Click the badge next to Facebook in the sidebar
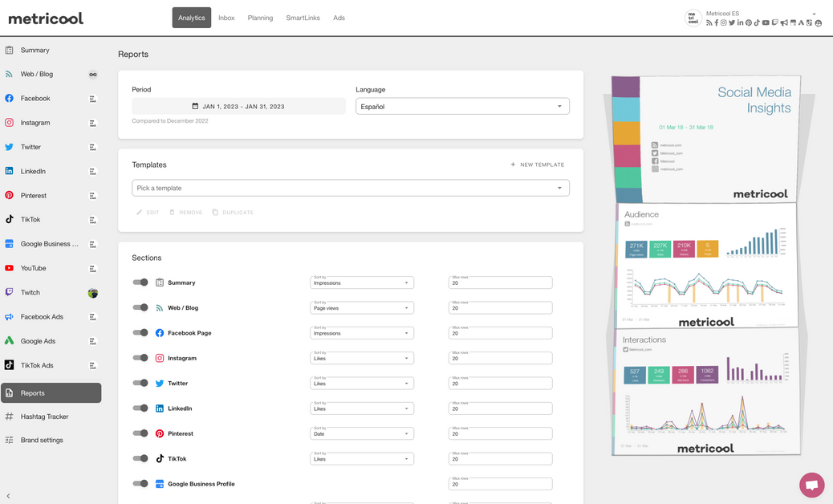The height and width of the screenshot is (504, 833). click(x=93, y=99)
